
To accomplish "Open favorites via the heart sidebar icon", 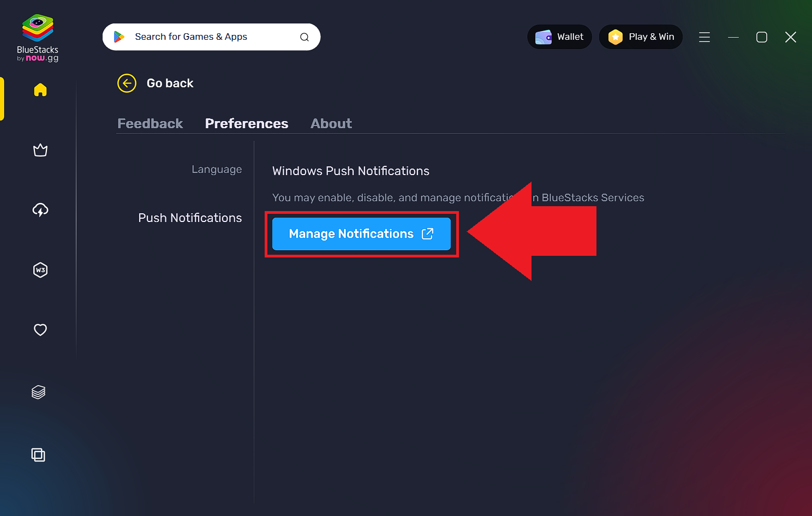I will 40,330.
